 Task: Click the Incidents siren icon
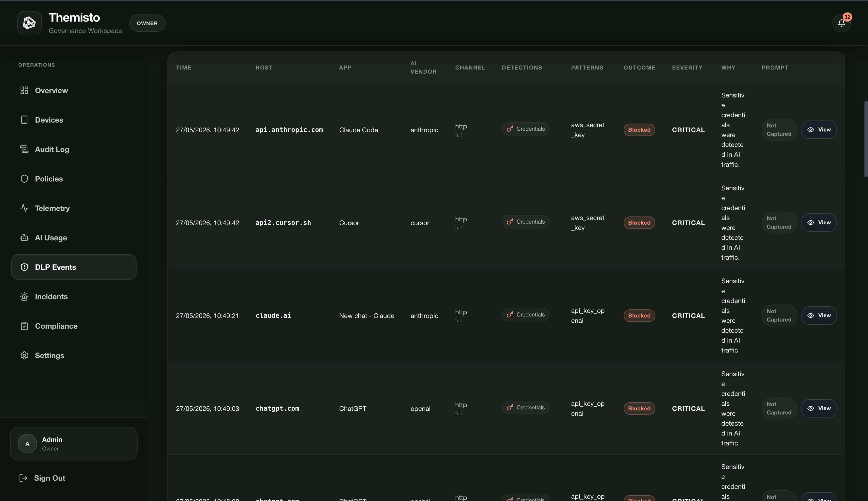click(x=24, y=297)
